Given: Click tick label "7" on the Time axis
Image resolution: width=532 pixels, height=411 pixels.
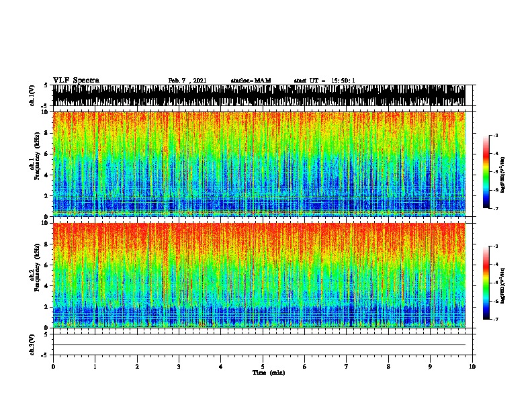Looking at the screenshot, I should click(347, 367).
